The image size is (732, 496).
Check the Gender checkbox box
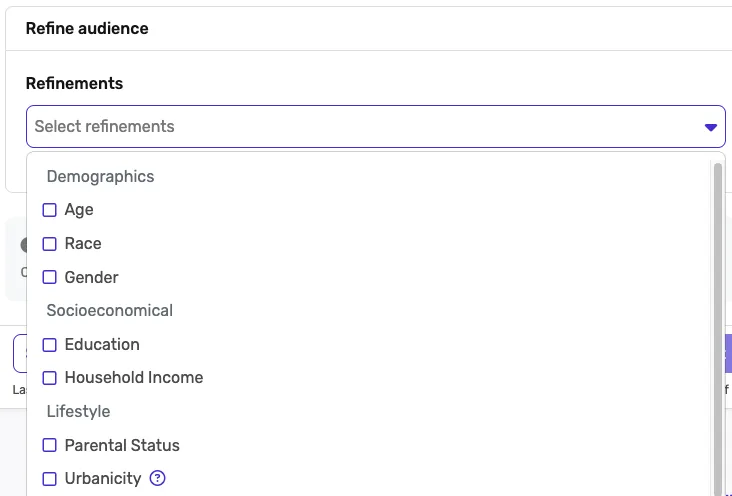[x=50, y=277]
